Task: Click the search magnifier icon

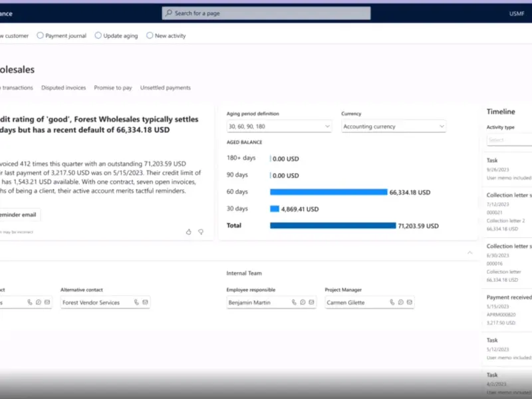Action: tap(169, 13)
